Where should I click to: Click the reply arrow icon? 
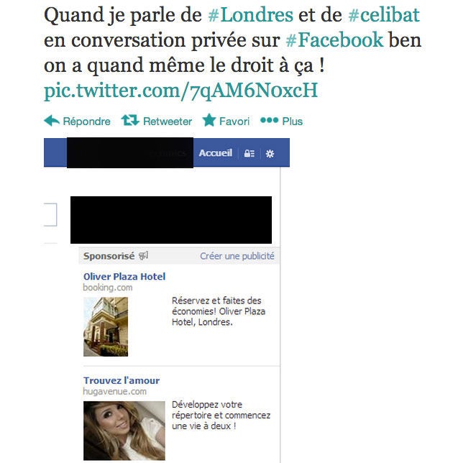point(52,121)
